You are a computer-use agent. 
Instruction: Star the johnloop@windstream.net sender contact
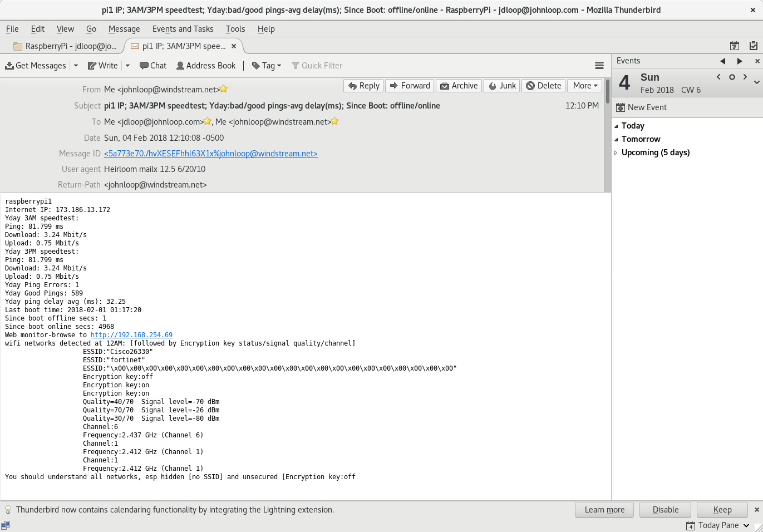pyautogui.click(x=224, y=89)
